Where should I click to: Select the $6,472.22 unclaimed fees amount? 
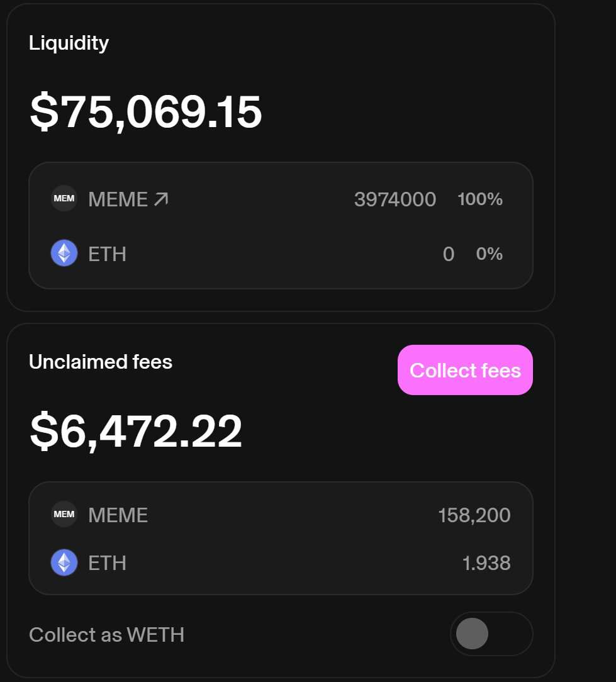pyautogui.click(x=136, y=431)
